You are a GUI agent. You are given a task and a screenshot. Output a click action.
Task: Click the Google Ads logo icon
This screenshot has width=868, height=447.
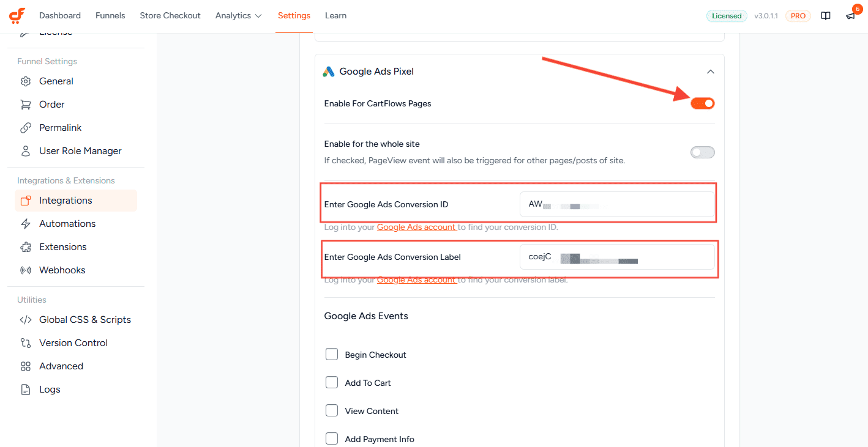click(329, 72)
